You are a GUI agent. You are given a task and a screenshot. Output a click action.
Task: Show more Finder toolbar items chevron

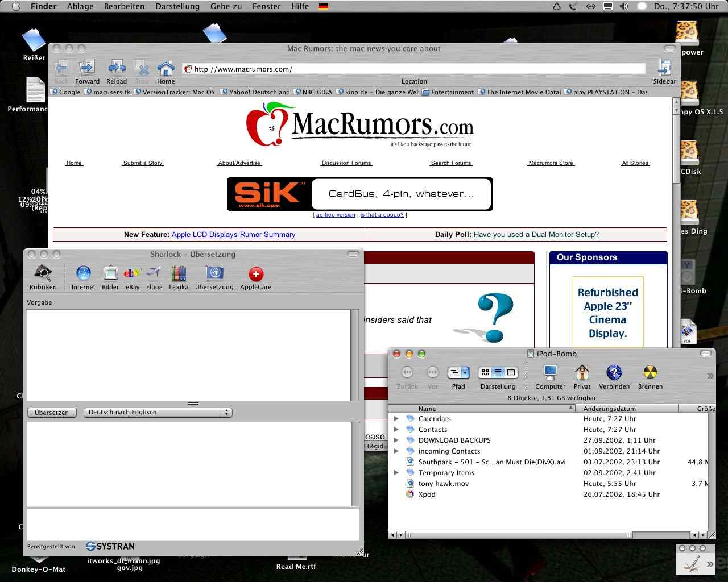coord(710,376)
